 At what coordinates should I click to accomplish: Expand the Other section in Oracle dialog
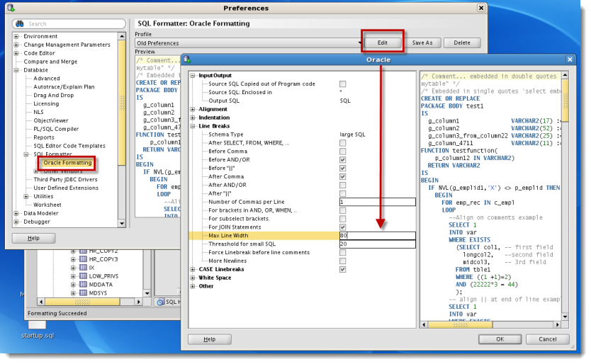point(193,286)
